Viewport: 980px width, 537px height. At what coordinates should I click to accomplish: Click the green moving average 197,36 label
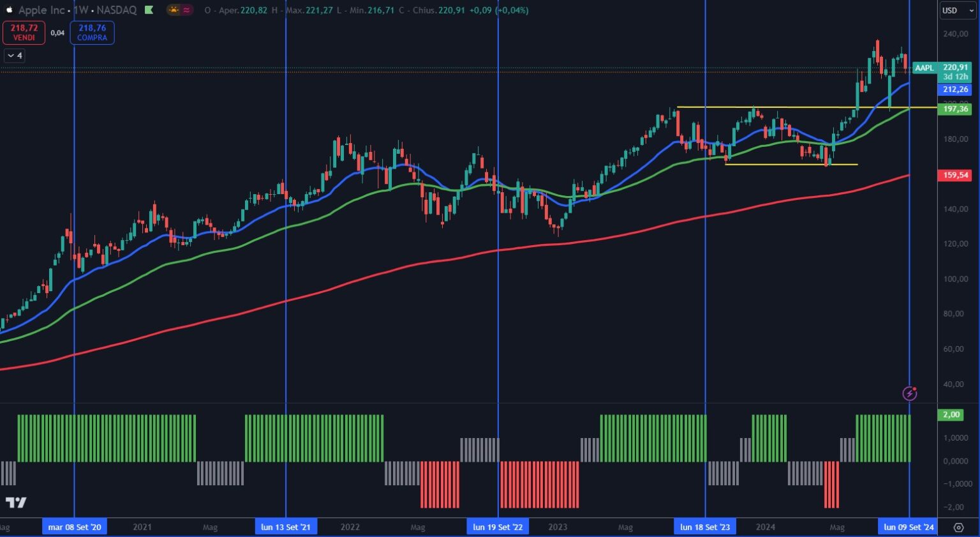click(955, 109)
